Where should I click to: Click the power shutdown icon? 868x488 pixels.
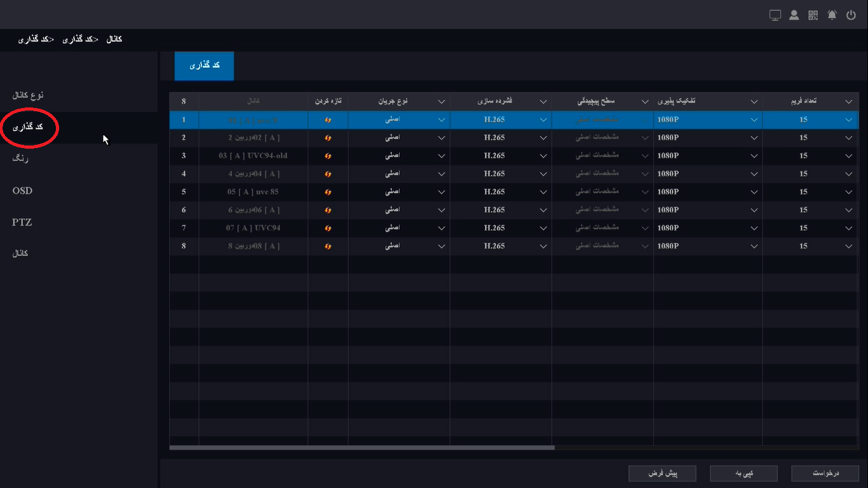click(x=851, y=15)
